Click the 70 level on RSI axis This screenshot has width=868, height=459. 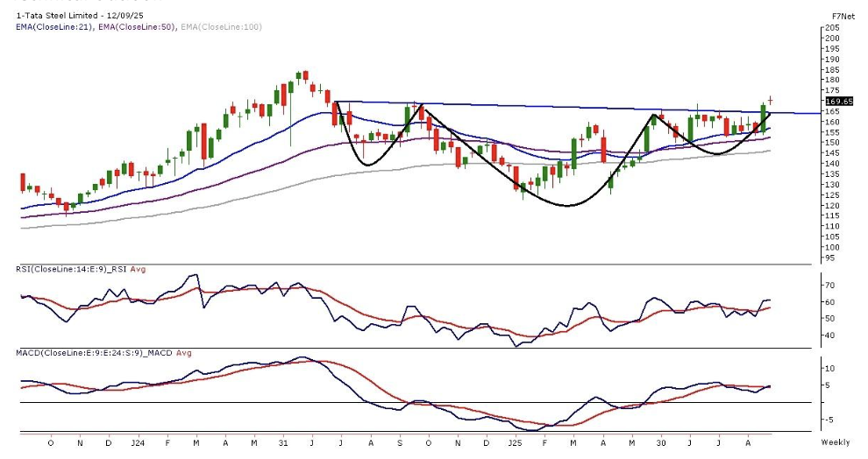pyautogui.click(x=829, y=286)
